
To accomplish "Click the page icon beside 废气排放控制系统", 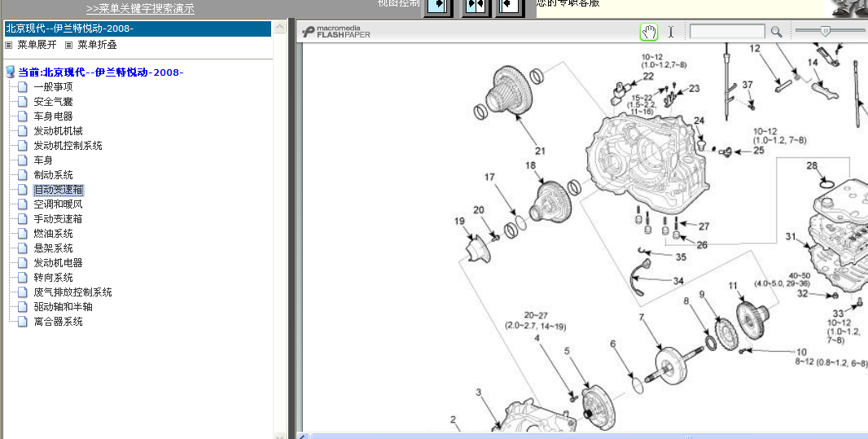I will tap(22, 292).
